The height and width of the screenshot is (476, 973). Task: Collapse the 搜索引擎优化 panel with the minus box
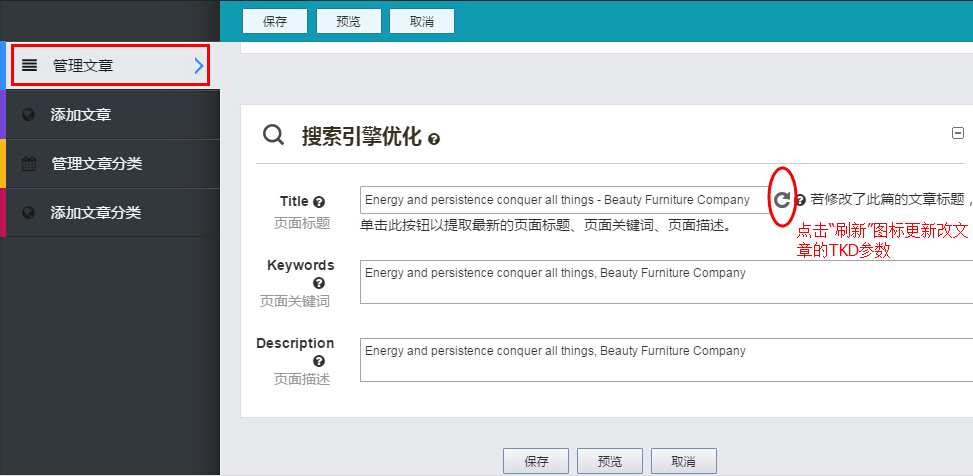[x=958, y=133]
